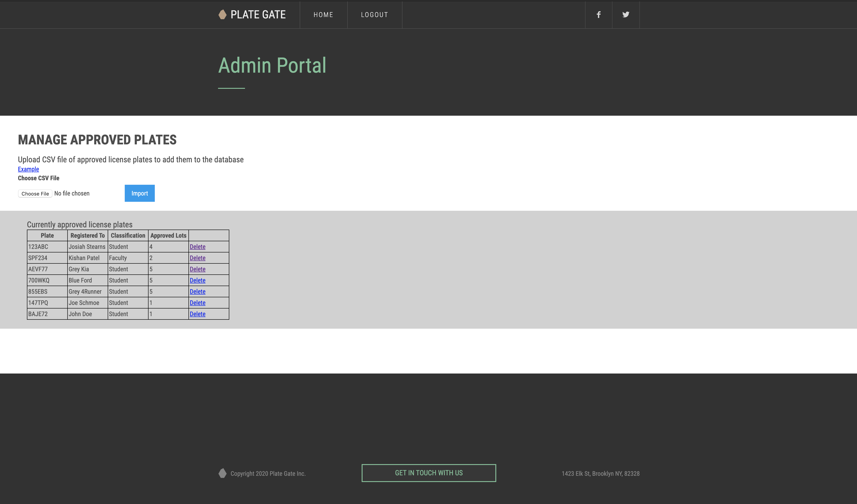Viewport: 857px width, 504px height.
Task: Click GET IN TOUCH WITH US button
Action: coord(428,473)
